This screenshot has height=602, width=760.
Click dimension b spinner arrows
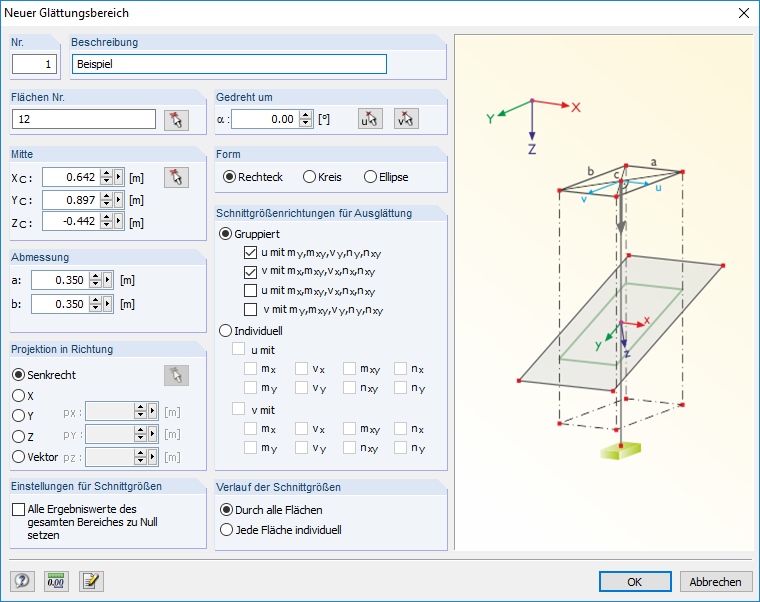pos(95,304)
